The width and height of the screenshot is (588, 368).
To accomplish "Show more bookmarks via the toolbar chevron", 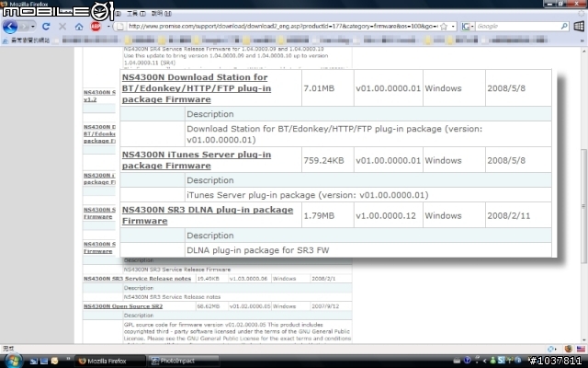I will [x=582, y=40].
